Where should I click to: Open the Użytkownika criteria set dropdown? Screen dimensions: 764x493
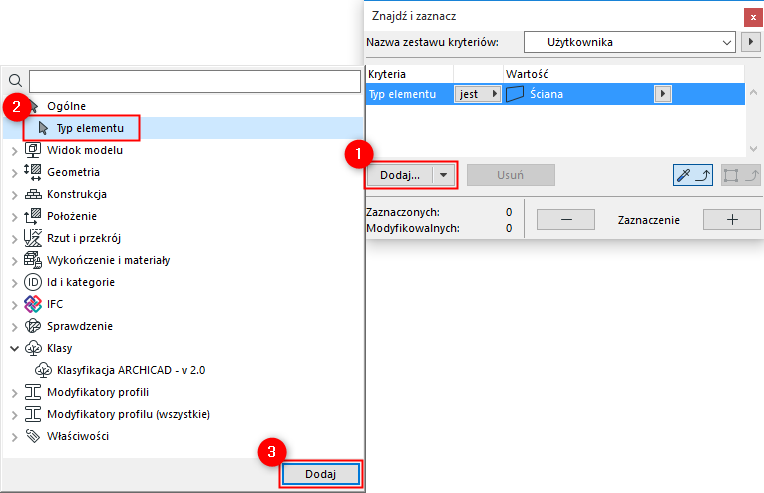coord(629,42)
